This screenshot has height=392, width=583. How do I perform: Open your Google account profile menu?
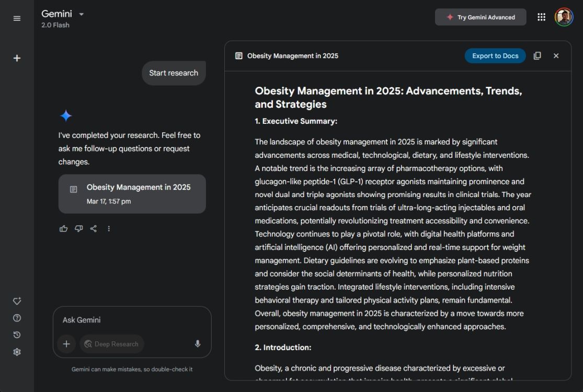[564, 17]
